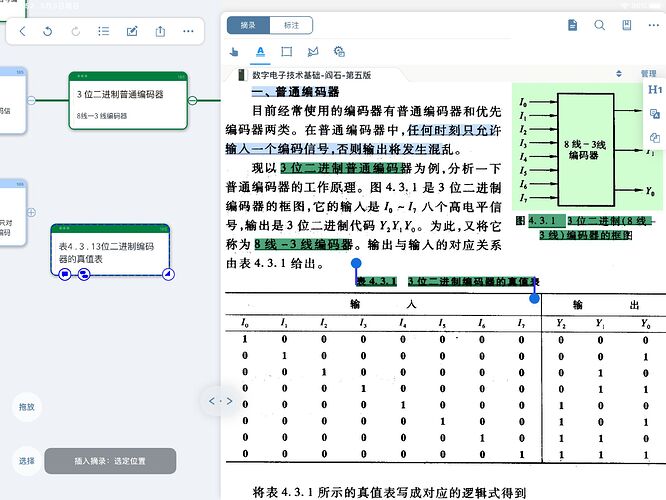Collapse branch left of 3位二进制普通编码器 node
This screenshot has width=666, height=500.
(x=31, y=100)
